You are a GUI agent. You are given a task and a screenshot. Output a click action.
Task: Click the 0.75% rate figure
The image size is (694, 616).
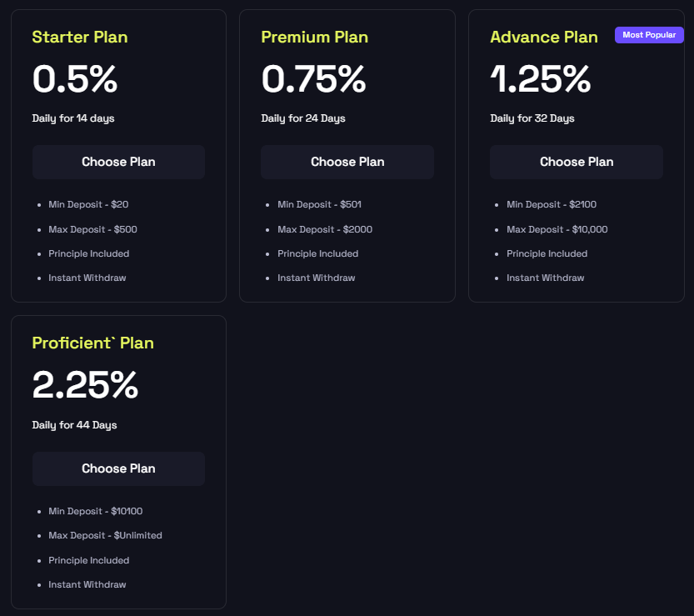pos(313,79)
